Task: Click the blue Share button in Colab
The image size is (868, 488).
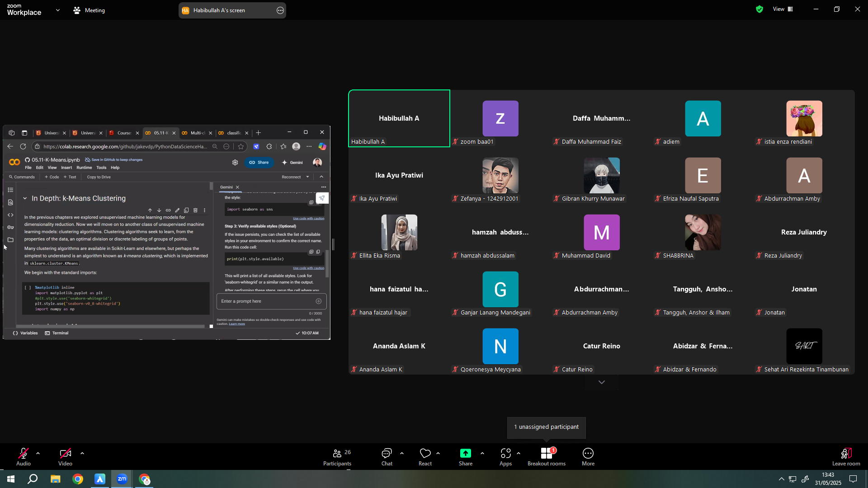Action: 259,163
